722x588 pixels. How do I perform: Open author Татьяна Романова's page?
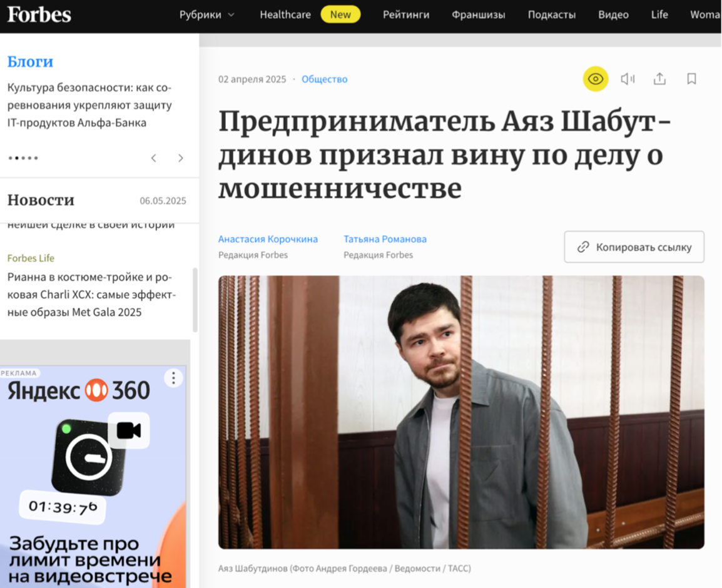[385, 239]
